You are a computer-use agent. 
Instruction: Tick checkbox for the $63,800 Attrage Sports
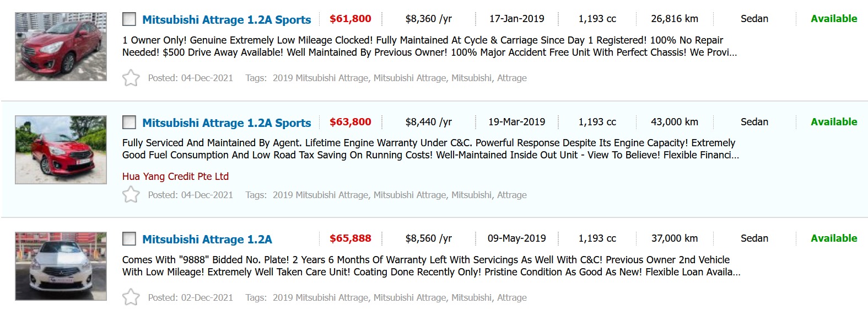pos(129,123)
